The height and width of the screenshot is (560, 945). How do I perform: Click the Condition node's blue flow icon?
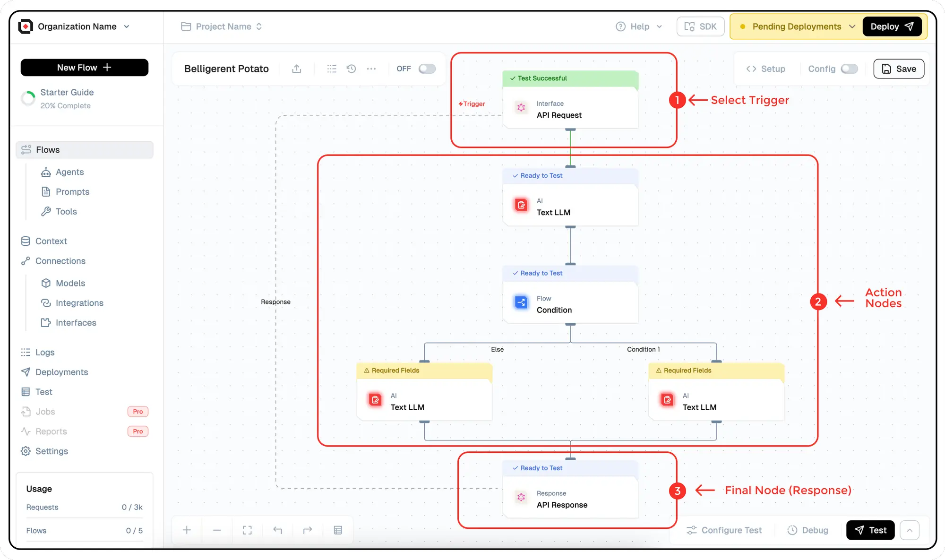(521, 302)
